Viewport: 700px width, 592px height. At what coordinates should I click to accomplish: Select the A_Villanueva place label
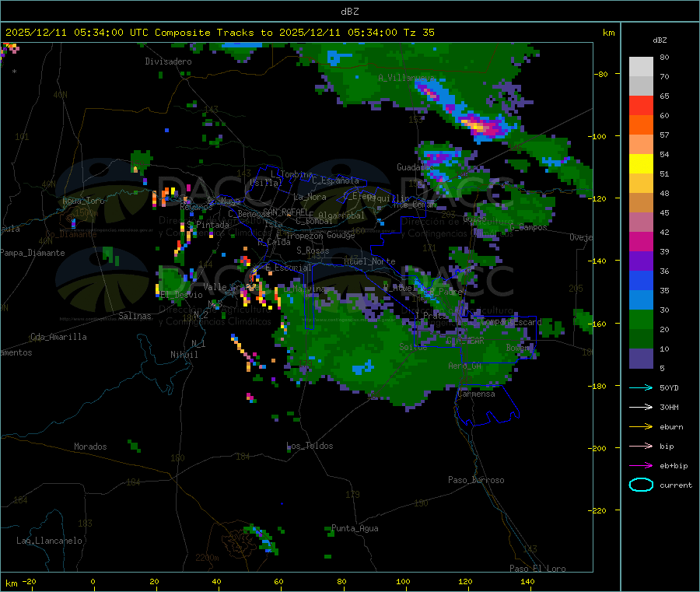(x=406, y=78)
